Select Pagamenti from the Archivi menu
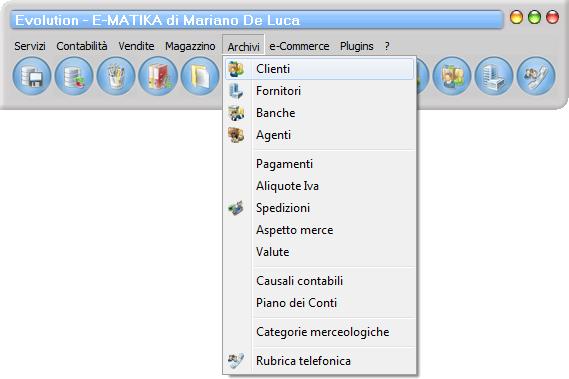The image size is (569, 379). click(x=319, y=164)
